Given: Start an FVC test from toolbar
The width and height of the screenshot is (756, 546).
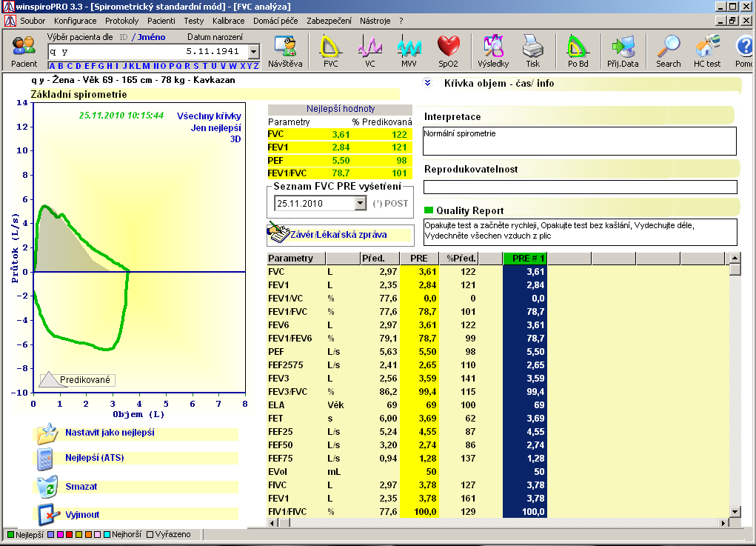Looking at the screenshot, I should point(331,47).
